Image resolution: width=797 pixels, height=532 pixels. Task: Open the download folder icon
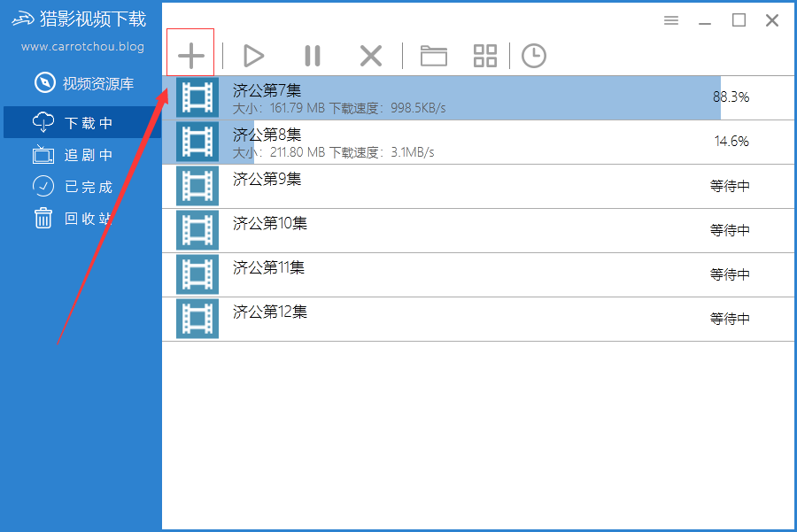[x=434, y=56]
